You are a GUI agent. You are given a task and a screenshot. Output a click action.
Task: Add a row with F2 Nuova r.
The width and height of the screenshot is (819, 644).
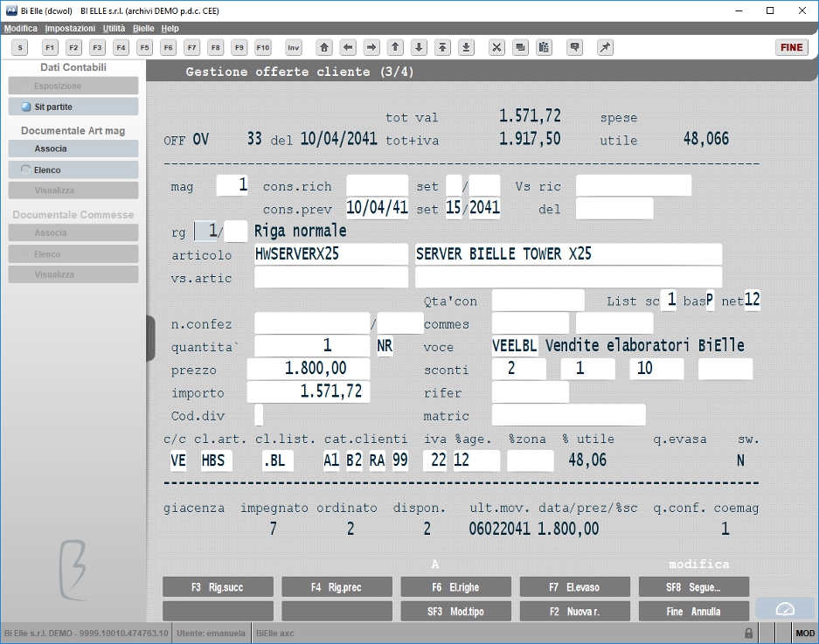575,611
